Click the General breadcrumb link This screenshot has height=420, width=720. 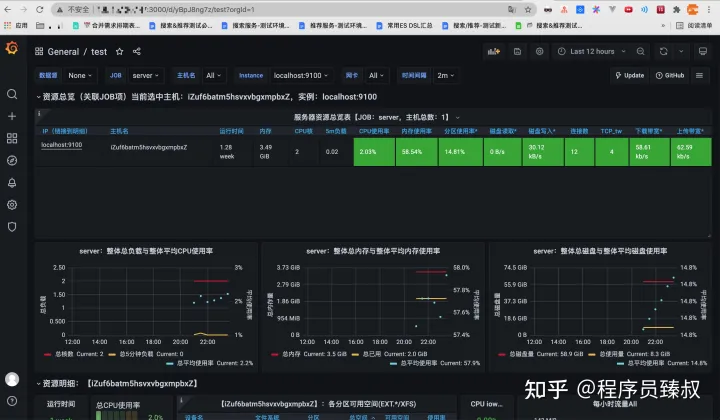63,51
